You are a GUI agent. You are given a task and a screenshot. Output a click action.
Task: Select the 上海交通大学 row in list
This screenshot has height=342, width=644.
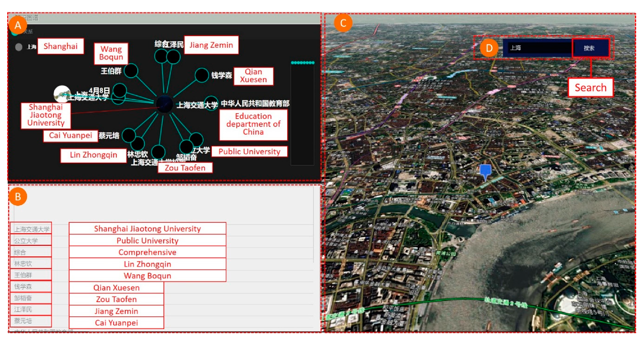31,229
